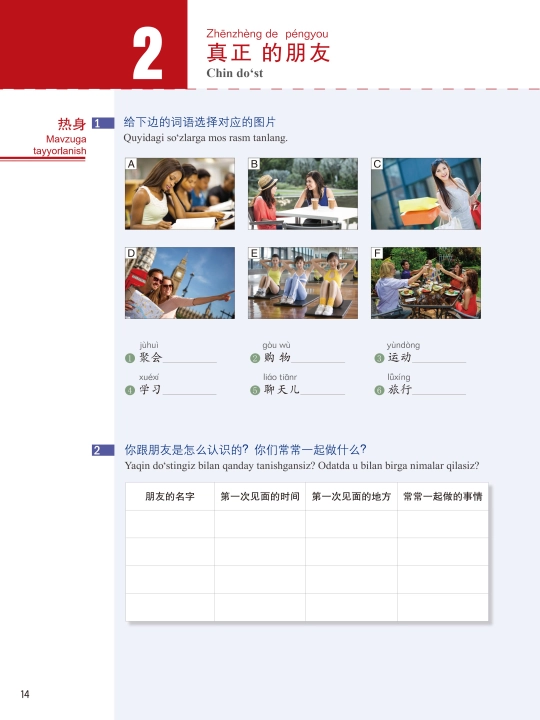Click the word 运动
The width and height of the screenshot is (540, 720).
pyautogui.click(x=399, y=358)
